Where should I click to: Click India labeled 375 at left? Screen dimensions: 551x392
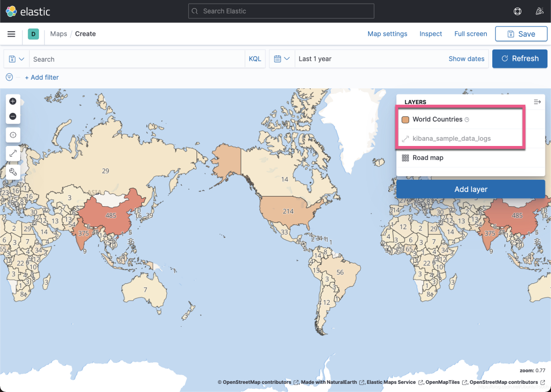point(83,233)
